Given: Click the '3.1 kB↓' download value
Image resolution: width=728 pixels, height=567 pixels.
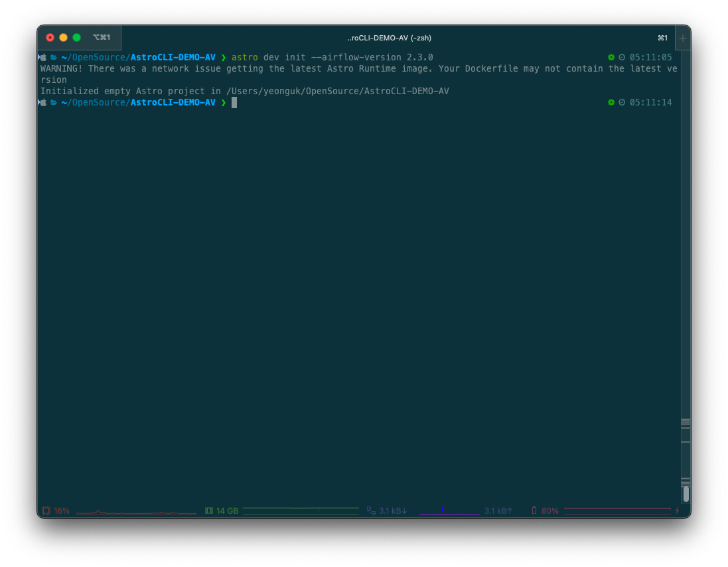Looking at the screenshot, I should click(393, 511).
